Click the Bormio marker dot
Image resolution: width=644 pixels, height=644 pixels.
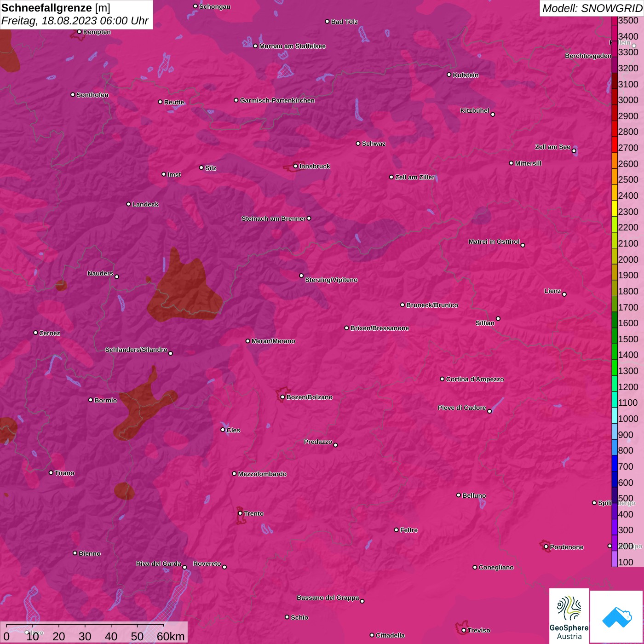[91, 400]
